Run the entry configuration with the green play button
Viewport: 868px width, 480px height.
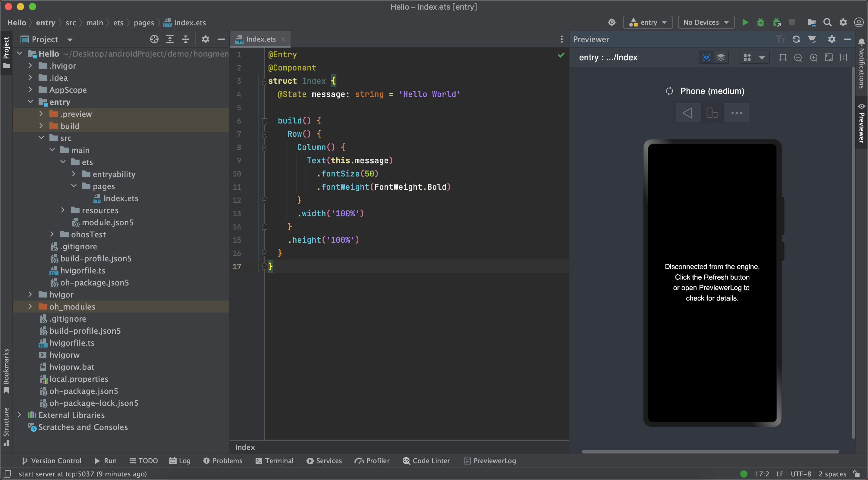[745, 23]
